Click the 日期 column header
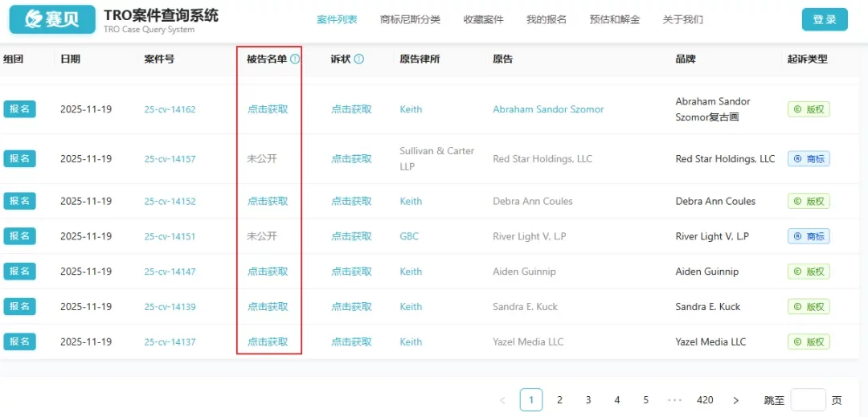The height and width of the screenshot is (417, 868). (70, 59)
